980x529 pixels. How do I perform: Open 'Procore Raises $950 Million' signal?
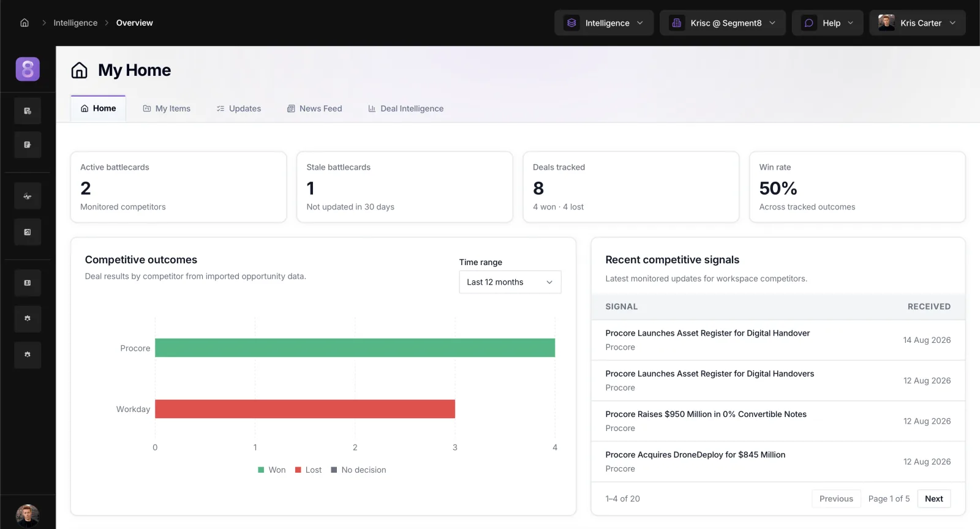(x=706, y=414)
